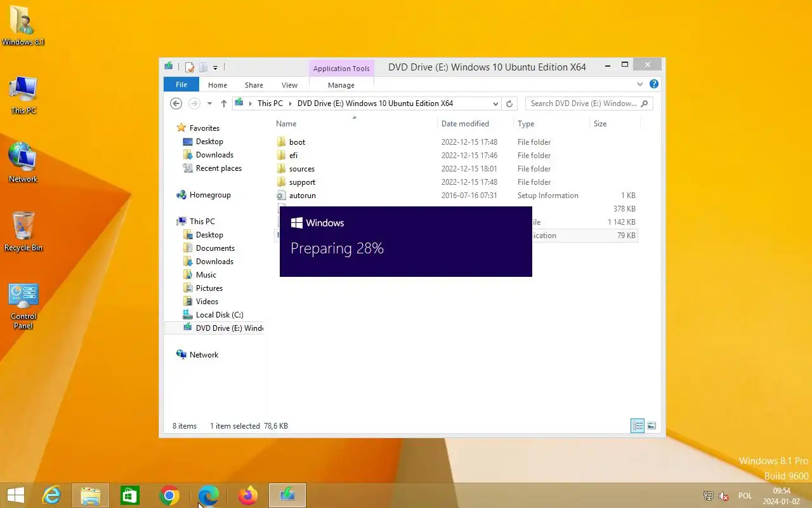Select Favorites in the navigation pane

(x=204, y=128)
